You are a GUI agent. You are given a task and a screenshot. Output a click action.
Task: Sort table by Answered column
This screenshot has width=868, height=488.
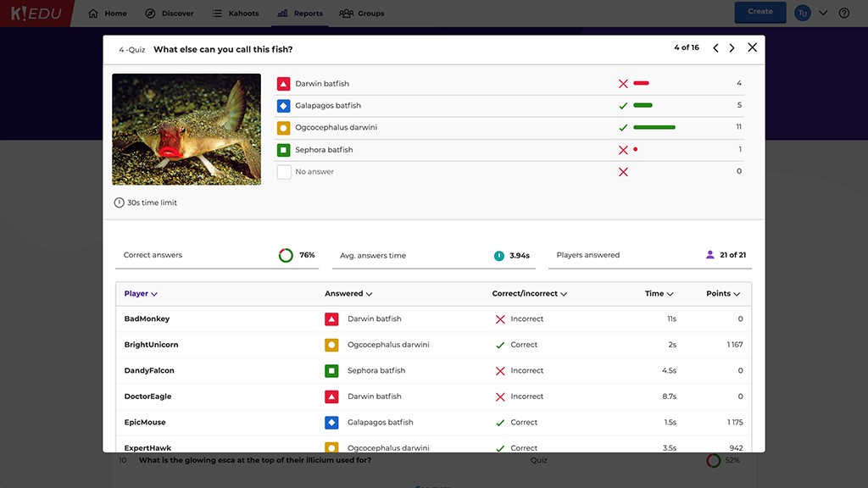click(348, 294)
